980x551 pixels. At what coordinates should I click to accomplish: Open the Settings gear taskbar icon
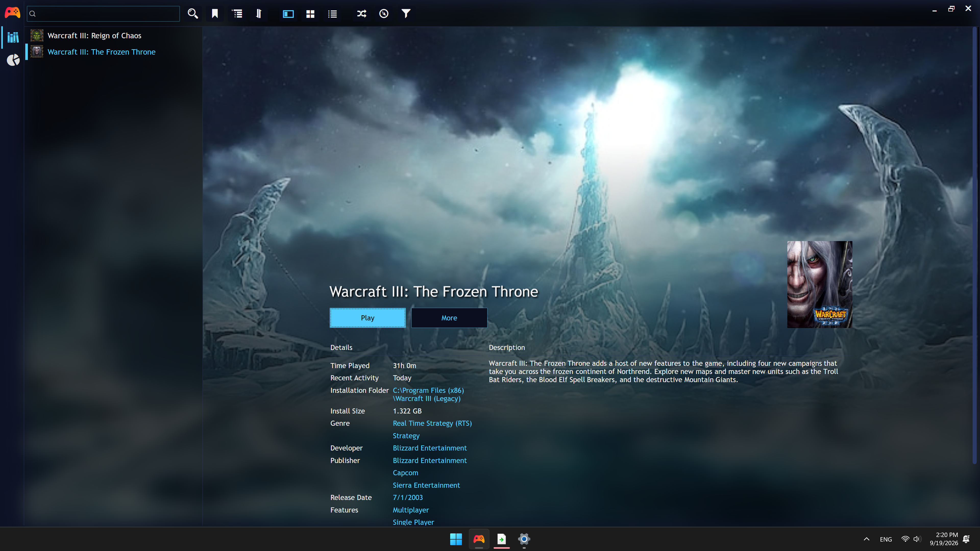(x=524, y=539)
